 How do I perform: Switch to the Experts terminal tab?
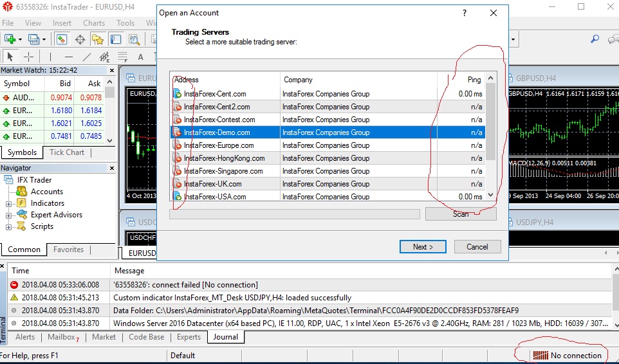[189, 337]
